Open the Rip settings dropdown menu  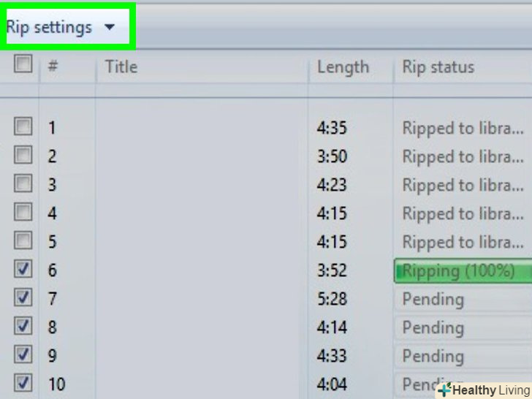(61, 27)
